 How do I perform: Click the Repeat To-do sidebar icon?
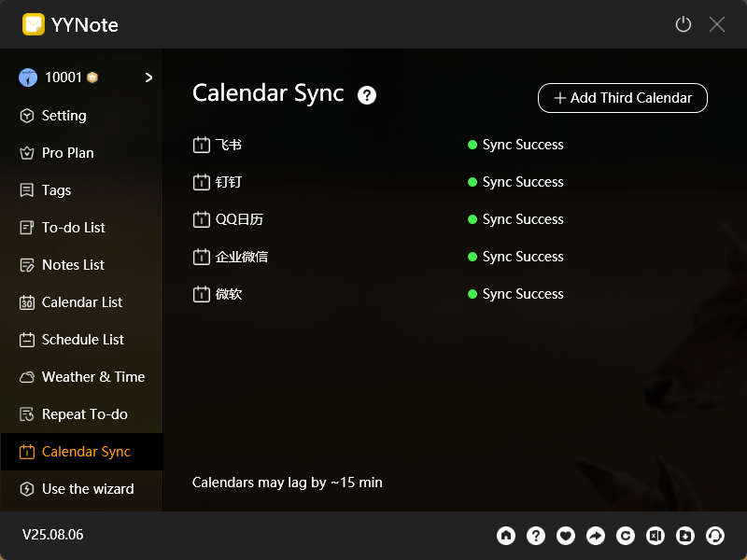pos(27,414)
